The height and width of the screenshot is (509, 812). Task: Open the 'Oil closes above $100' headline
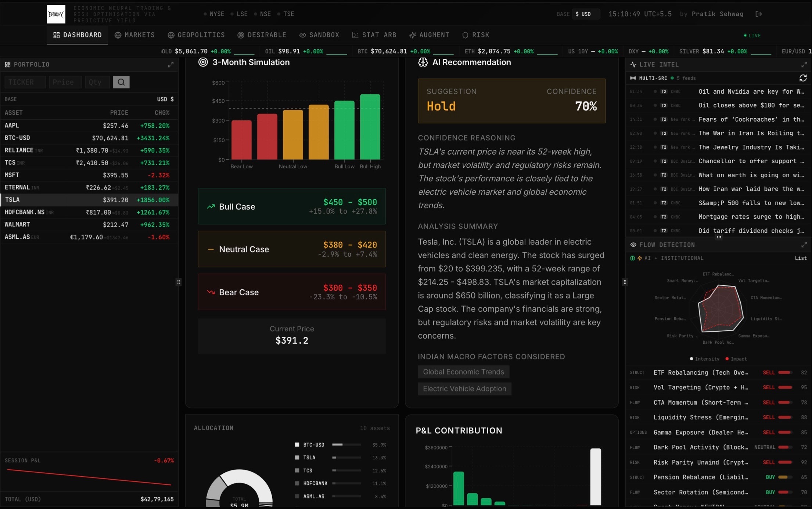751,105
